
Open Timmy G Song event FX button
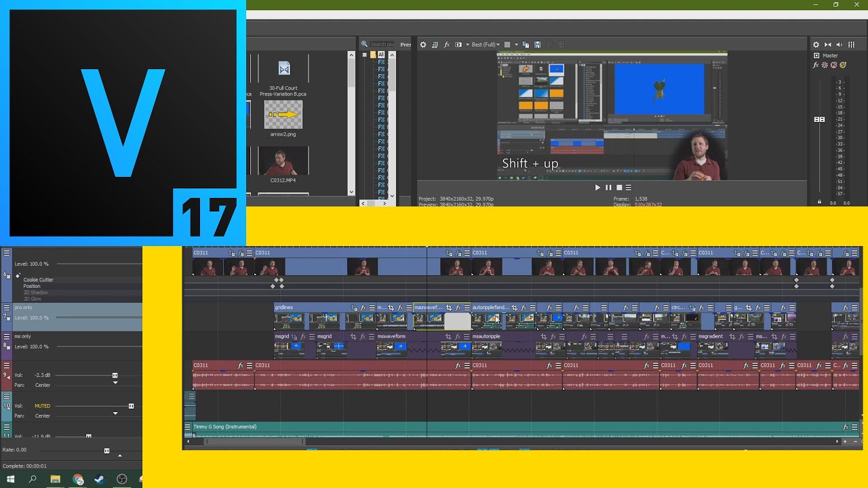(x=846, y=427)
